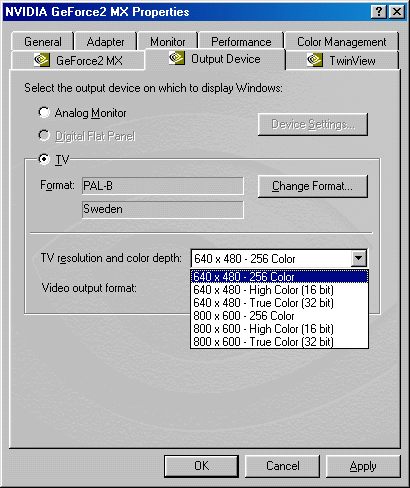The width and height of the screenshot is (410, 488).
Task: Choose 640 x 480 - True Color (32 bit)
Action: pyautogui.click(x=280, y=303)
